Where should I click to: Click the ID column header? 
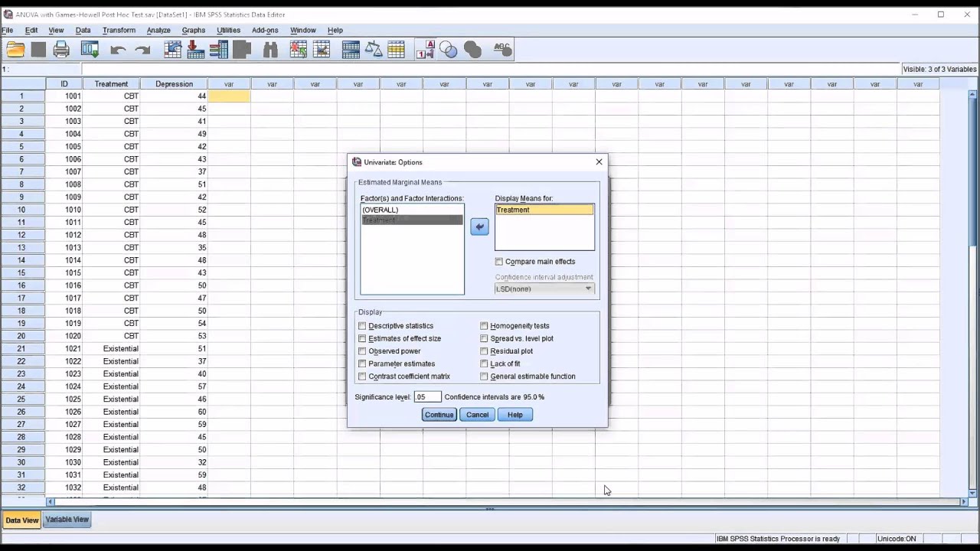coord(64,84)
